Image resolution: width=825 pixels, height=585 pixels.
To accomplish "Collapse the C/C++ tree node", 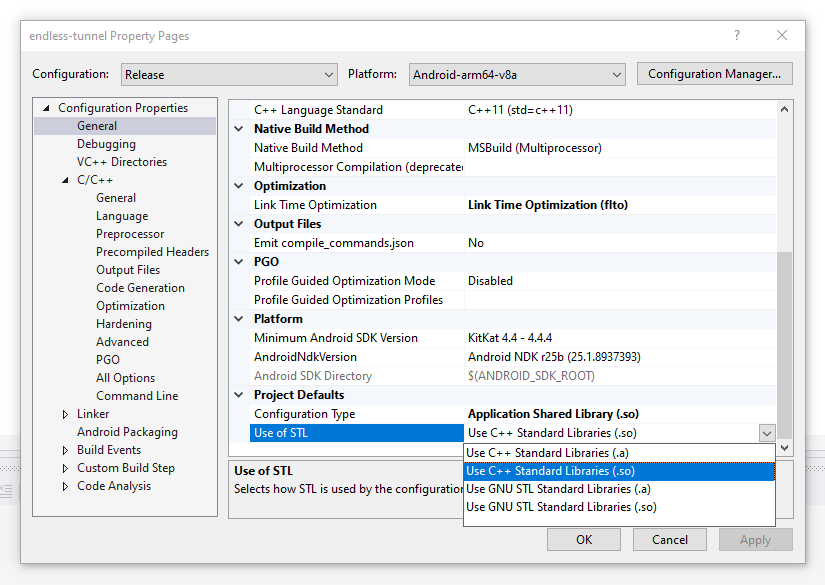I will tap(65, 180).
